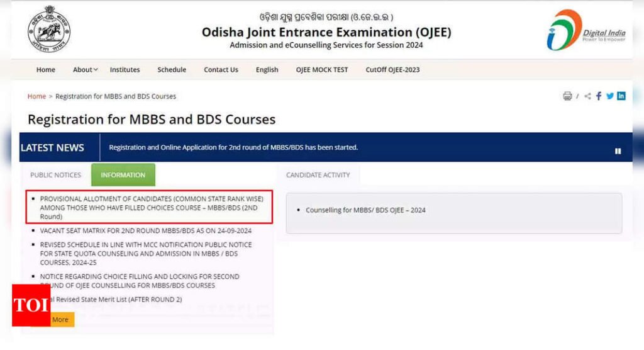
Task: Switch to the Public Notices tab
Action: tap(55, 175)
